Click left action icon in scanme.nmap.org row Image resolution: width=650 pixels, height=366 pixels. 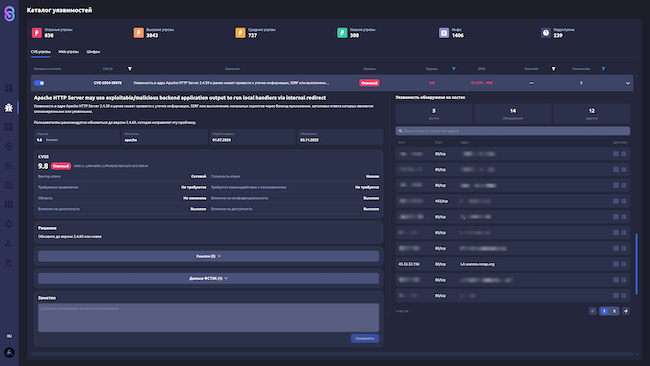(616, 264)
